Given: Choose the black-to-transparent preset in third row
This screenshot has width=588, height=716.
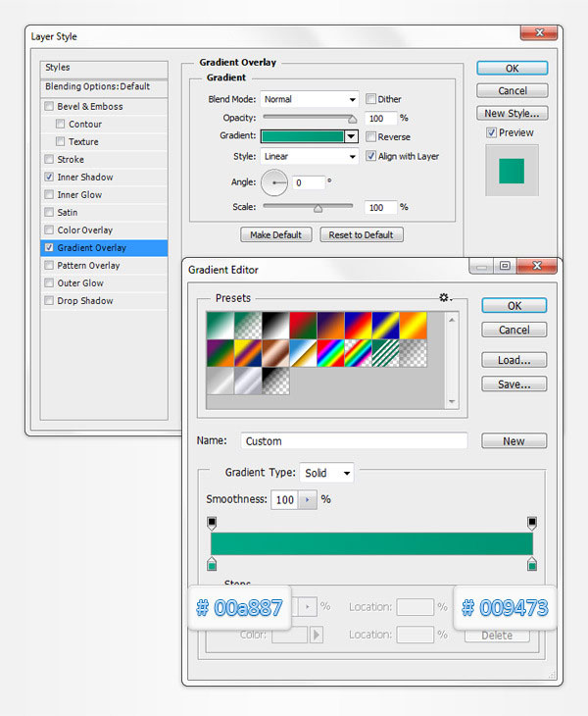Looking at the screenshot, I should (275, 381).
